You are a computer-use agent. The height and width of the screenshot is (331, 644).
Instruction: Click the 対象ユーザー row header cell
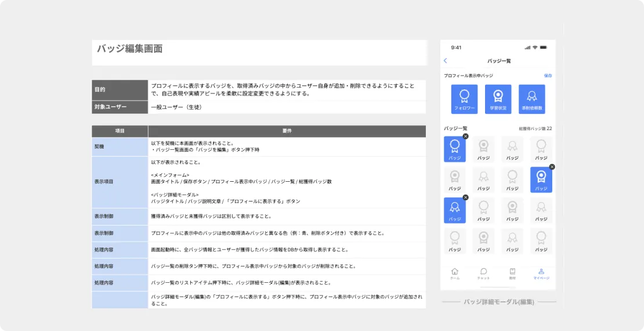[x=120, y=107]
